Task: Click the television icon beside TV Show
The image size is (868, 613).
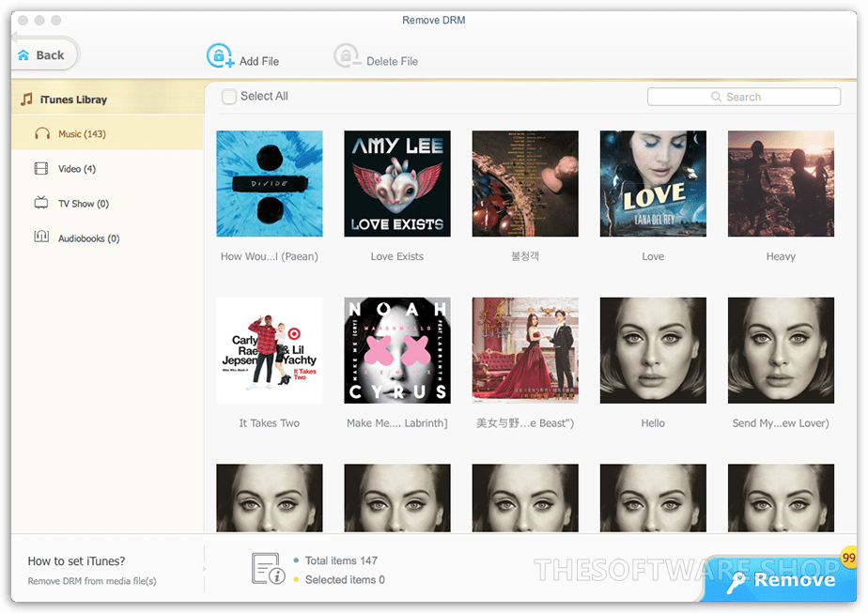Action: [41, 203]
